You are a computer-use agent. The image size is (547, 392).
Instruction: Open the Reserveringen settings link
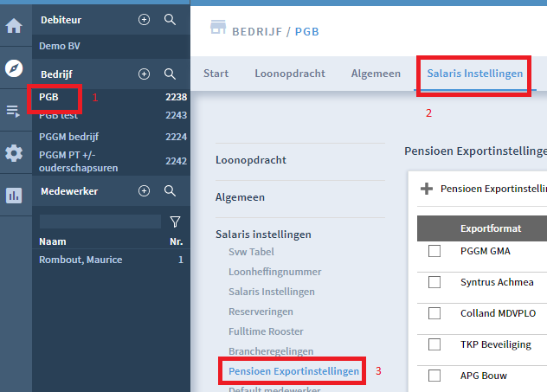[261, 312]
